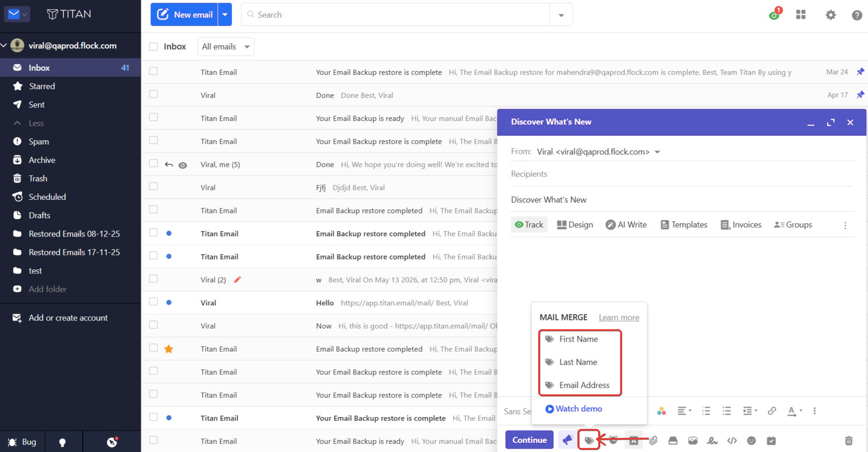
Task: Click the Recipients field
Action: tap(682, 174)
